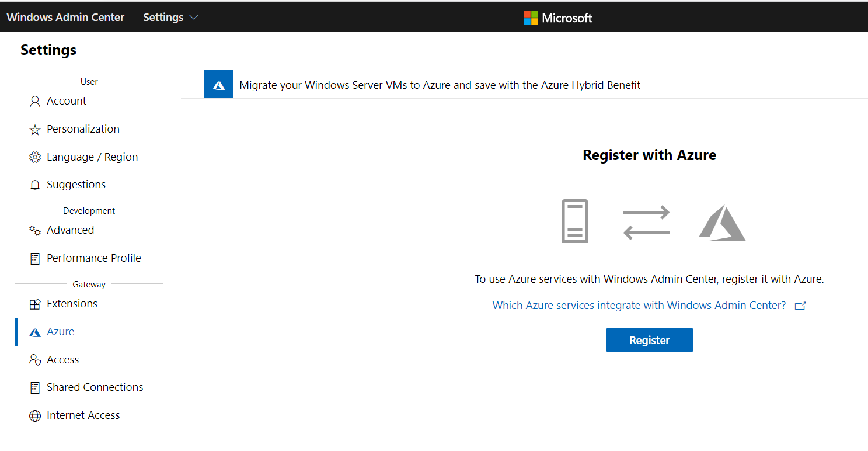Viewport: 868px width, 451px height.
Task: Click external link icon beside Azure services link
Action: (800, 306)
